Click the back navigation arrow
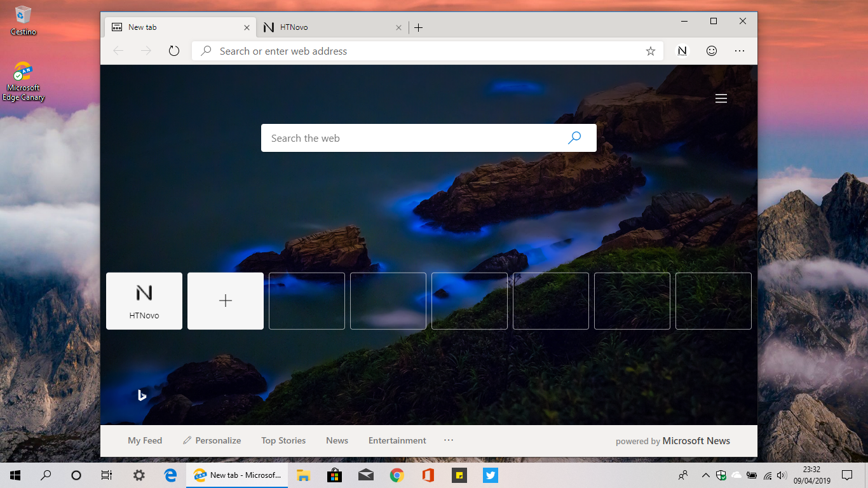This screenshot has height=488, width=868. 118,51
